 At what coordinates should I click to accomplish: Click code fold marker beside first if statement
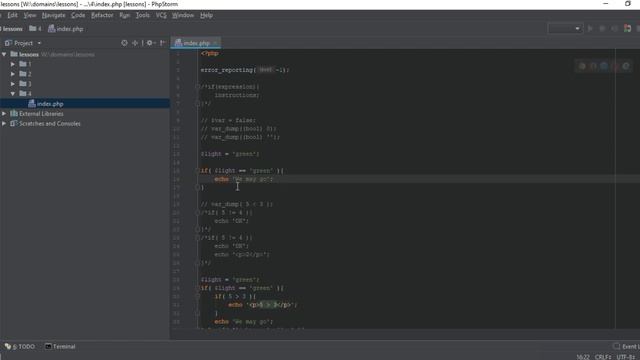[197, 171]
